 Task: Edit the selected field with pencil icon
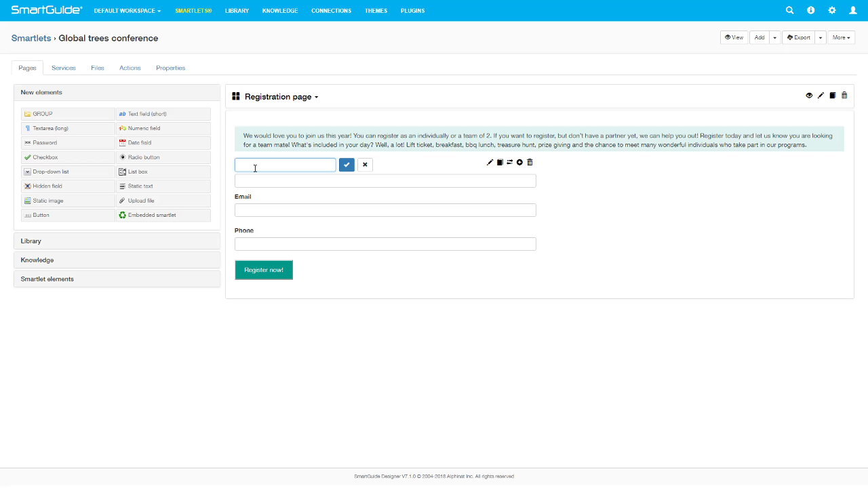coord(490,162)
